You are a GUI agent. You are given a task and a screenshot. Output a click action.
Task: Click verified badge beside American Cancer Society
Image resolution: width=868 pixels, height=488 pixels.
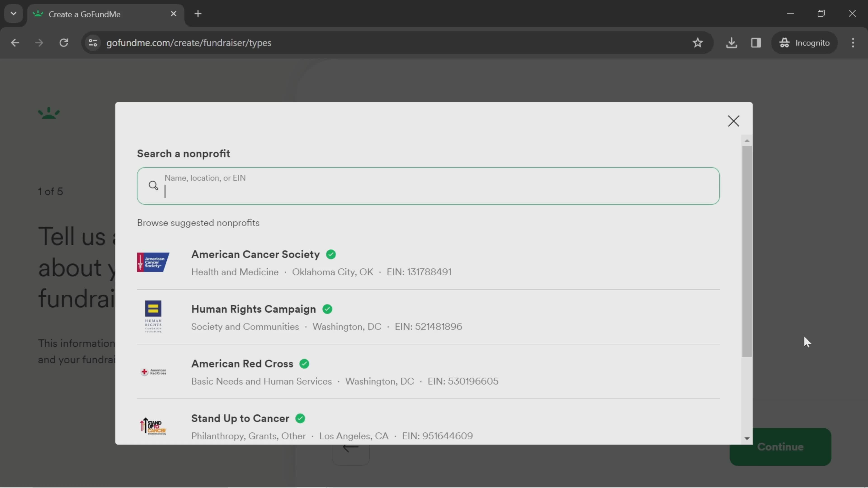click(331, 255)
